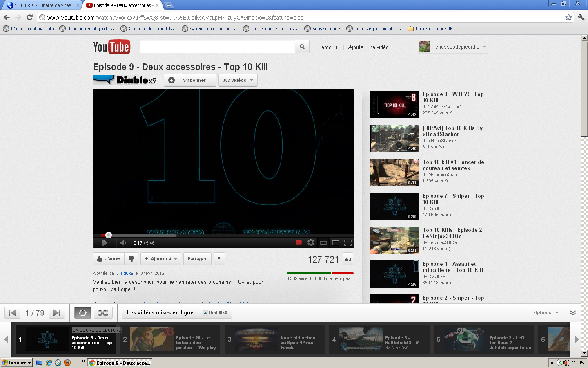Toggle annotations speech bubble icon
Viewport: 588px width, 368px height.
click(298, 243)
